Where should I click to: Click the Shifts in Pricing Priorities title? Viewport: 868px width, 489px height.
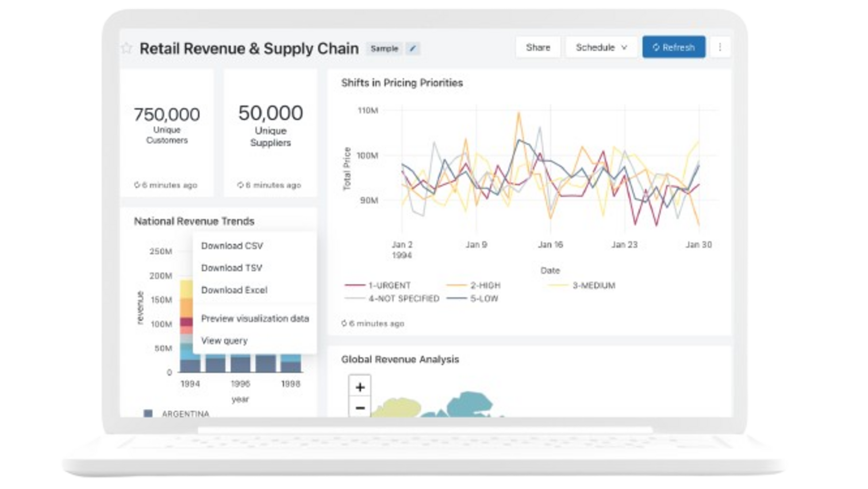[x=402, y=83]
